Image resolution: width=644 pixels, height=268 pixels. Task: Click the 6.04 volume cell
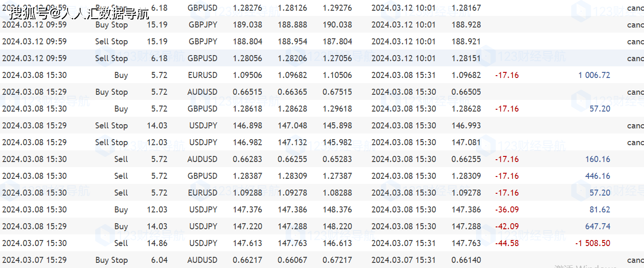click(159, 260)
